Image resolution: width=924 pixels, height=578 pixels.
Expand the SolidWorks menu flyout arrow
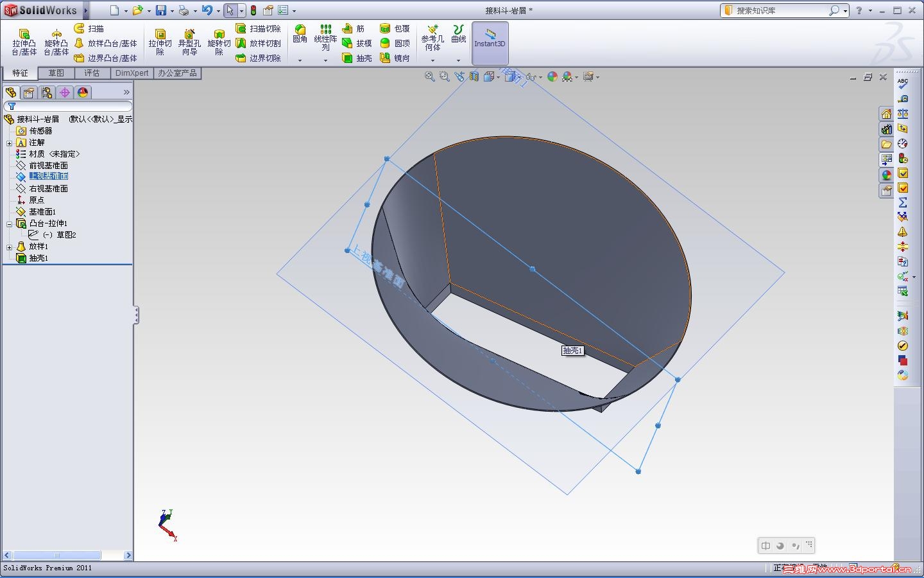[85, 10]
